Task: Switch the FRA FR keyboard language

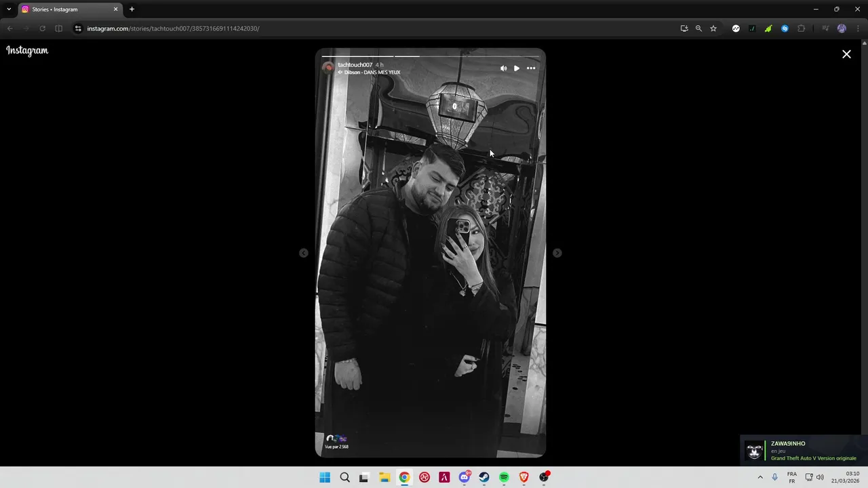Action: (x=792, y=478)
